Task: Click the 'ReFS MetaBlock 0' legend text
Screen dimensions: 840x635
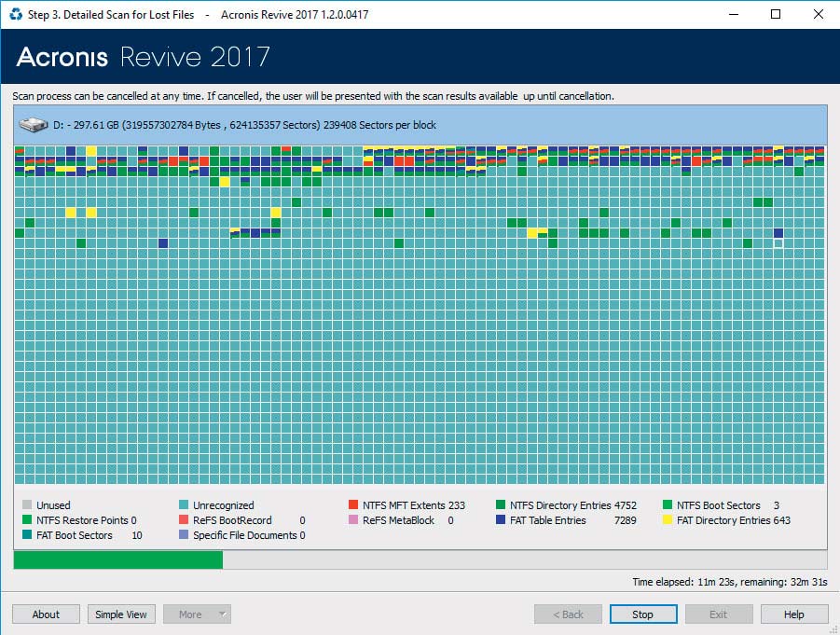Action: [408, 520]
